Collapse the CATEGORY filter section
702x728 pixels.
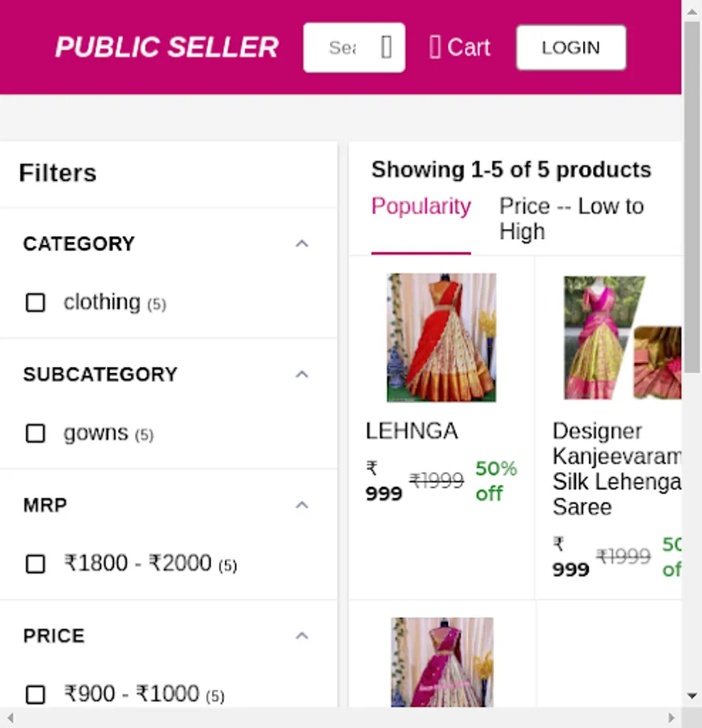(x=302, y=243)
